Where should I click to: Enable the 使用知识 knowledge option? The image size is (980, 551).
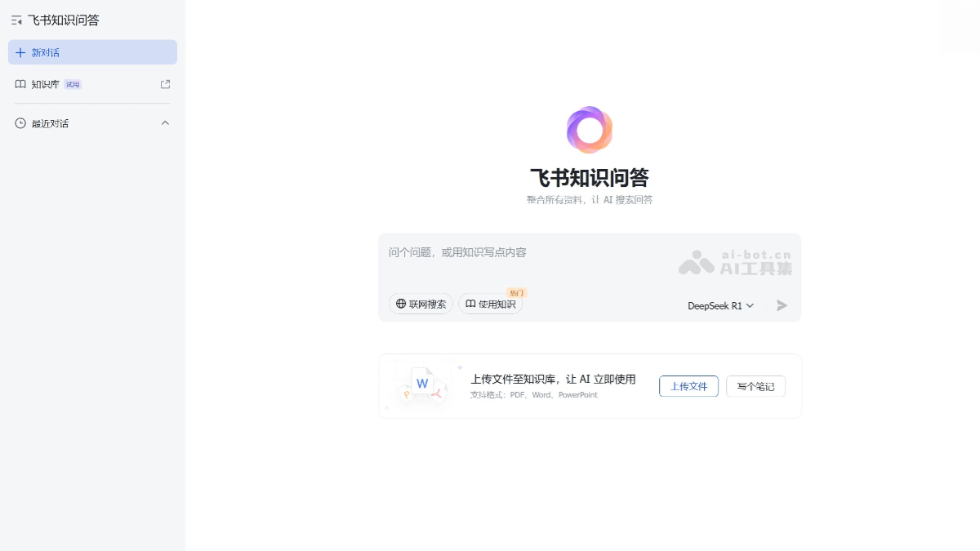[x=490, y=303]
